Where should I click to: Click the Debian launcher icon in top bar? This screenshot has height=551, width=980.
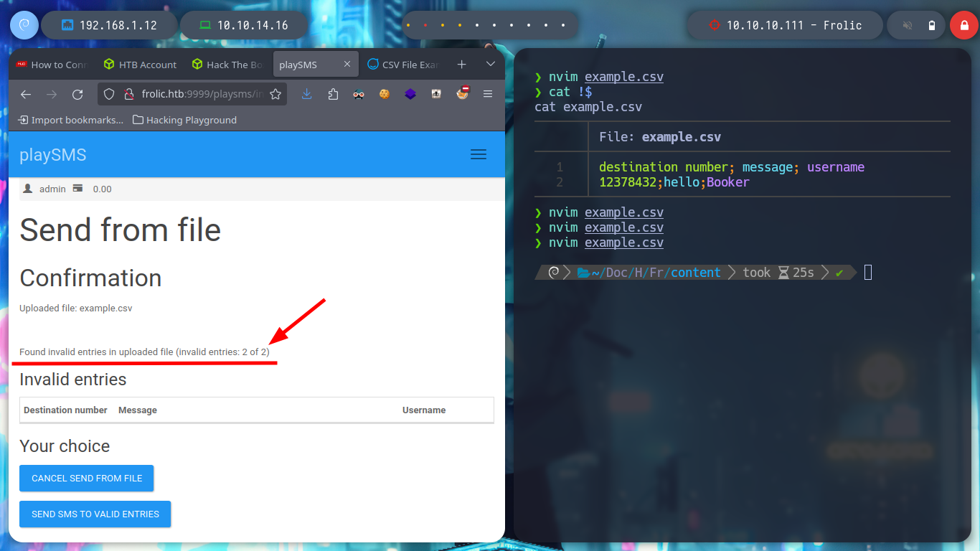24,25
